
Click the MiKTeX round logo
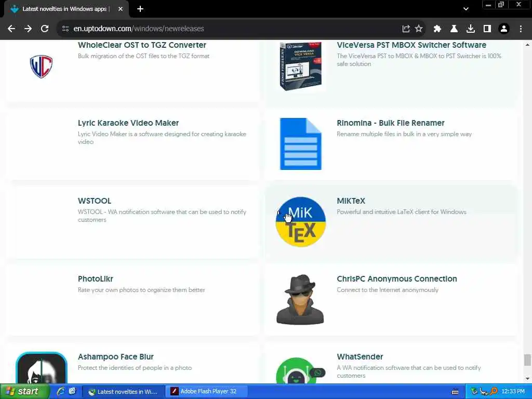tap(301, 222)
